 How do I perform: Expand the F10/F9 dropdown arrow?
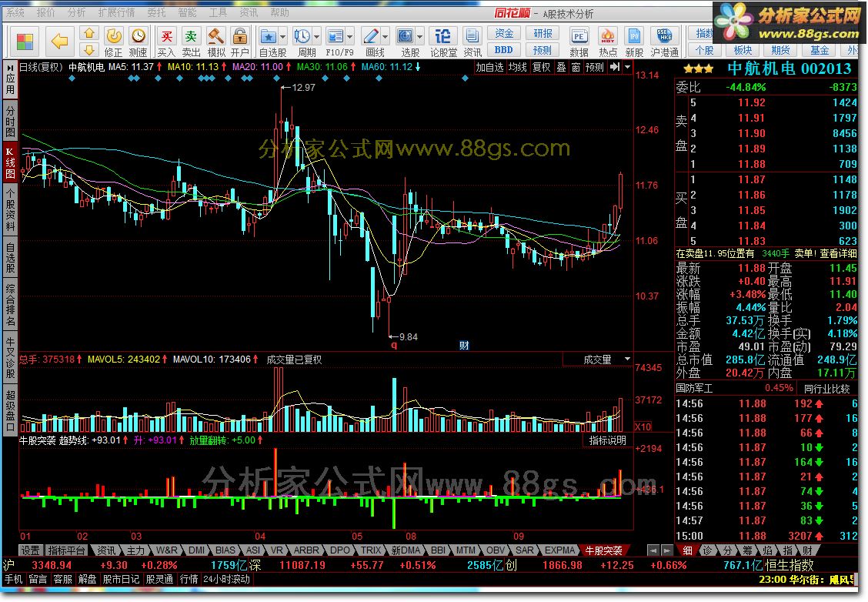pos(350,36)
